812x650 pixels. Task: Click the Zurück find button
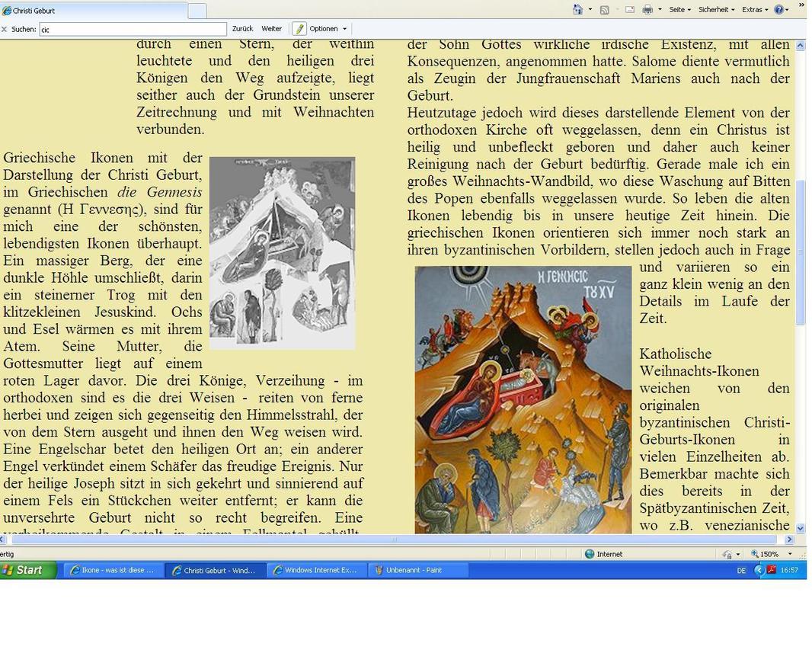[242, 29]
